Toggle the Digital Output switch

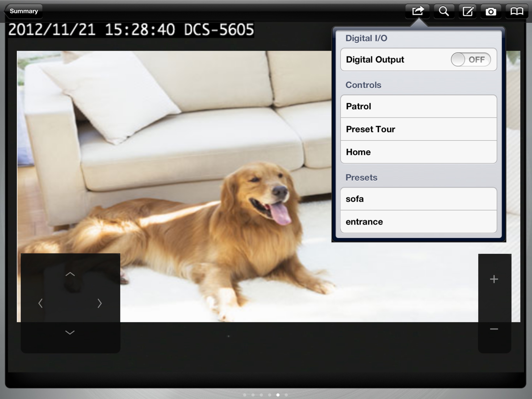point(470,59)
